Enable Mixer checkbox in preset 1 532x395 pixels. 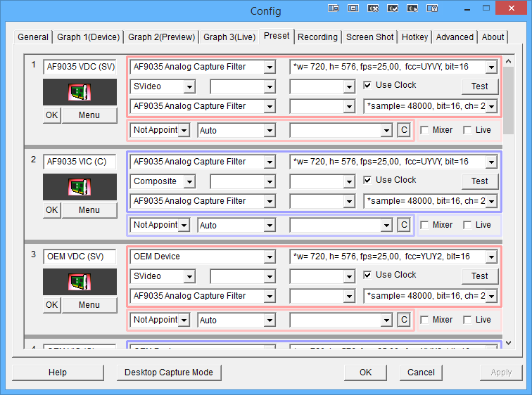[424, 130]
